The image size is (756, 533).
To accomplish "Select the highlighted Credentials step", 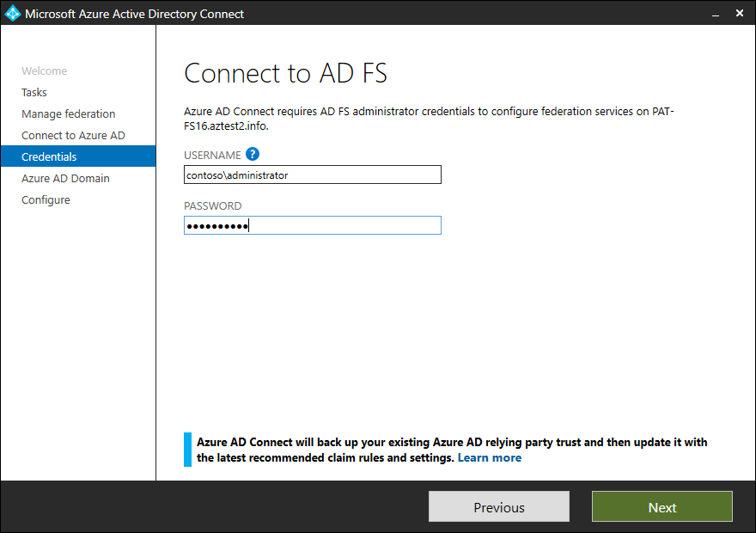I will [50, 156].
